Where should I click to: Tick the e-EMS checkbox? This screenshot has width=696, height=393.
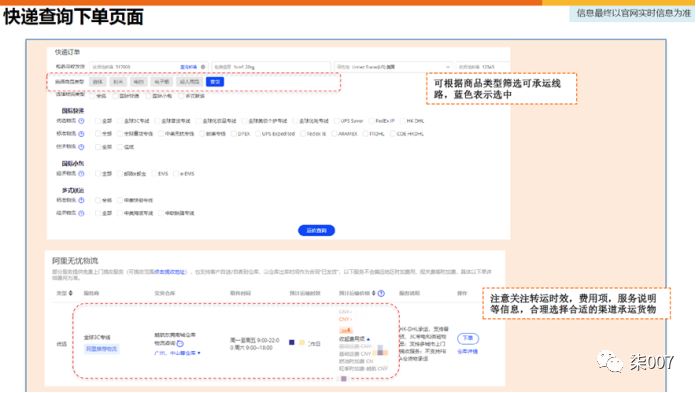point(176,174)
